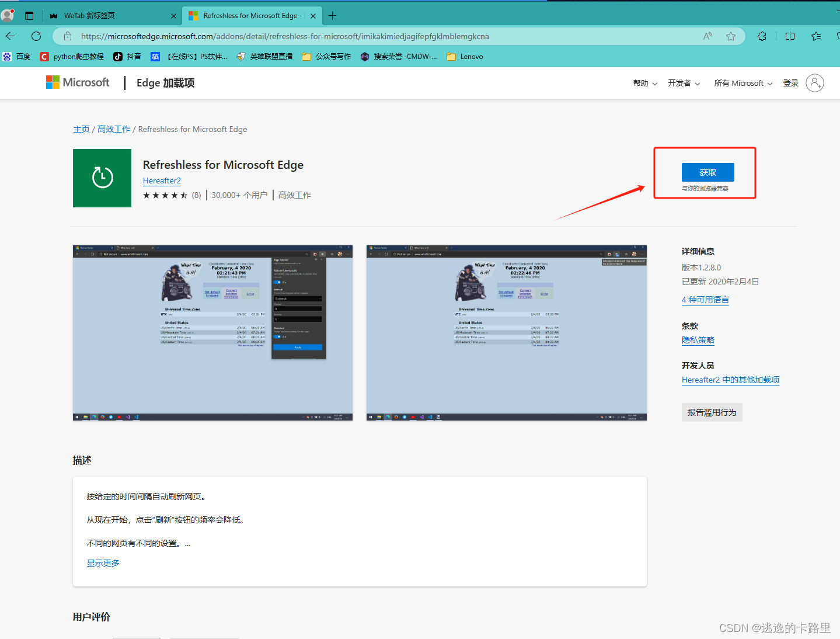Toggle split screen icon
The width and height of the screenshot is (840, 639).
(x=790, y=36)
